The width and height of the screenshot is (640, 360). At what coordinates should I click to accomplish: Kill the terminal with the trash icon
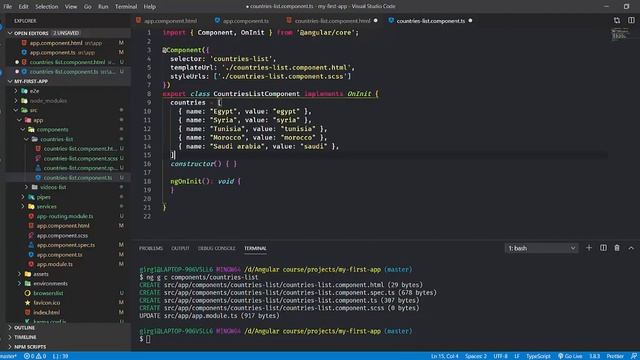(617, 248)
